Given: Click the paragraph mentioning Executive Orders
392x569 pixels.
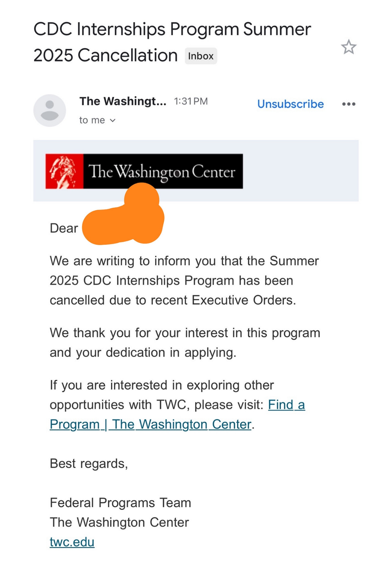Looking at the screenshot, I should (x=184, y=281).
